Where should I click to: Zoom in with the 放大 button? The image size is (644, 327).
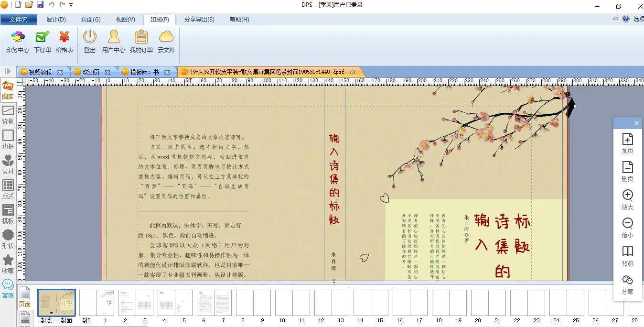coord(627,200)
